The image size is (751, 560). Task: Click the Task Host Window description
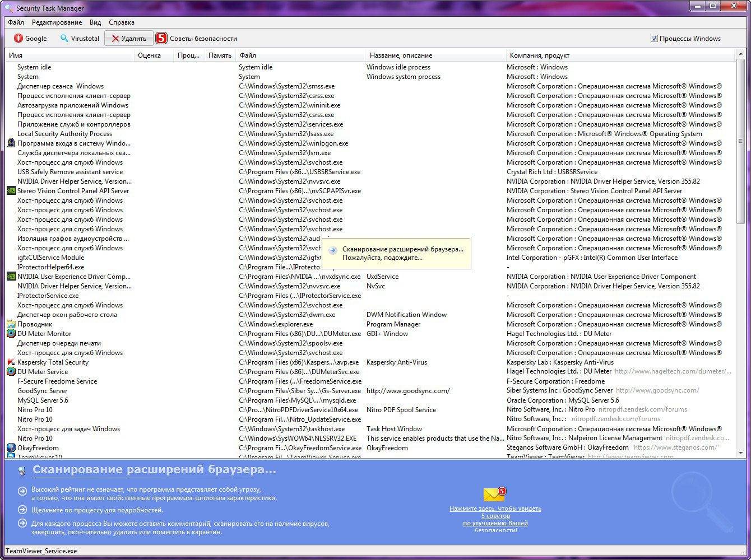click(x=394, y=429)
